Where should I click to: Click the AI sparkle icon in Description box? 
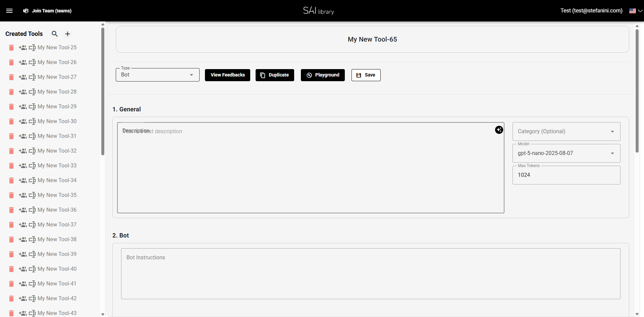click(x=499, y=130)
